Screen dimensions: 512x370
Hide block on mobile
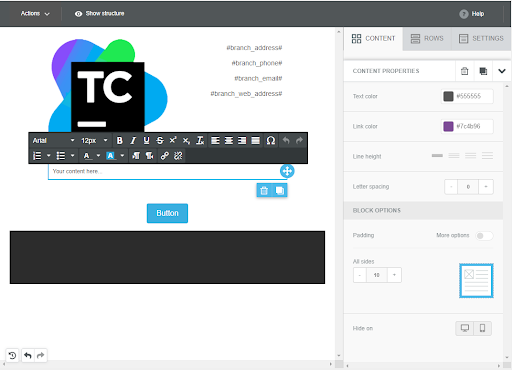point(482,328)
